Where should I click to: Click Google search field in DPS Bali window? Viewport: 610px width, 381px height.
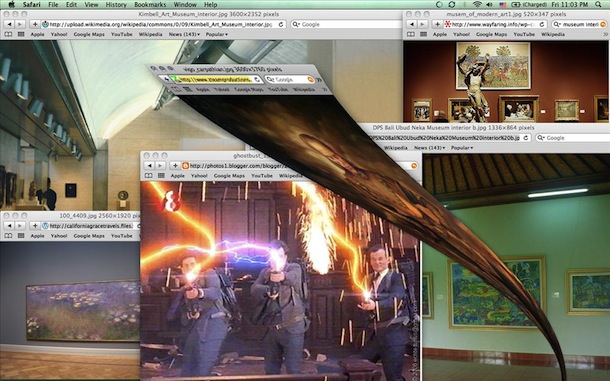pos(573,138)
